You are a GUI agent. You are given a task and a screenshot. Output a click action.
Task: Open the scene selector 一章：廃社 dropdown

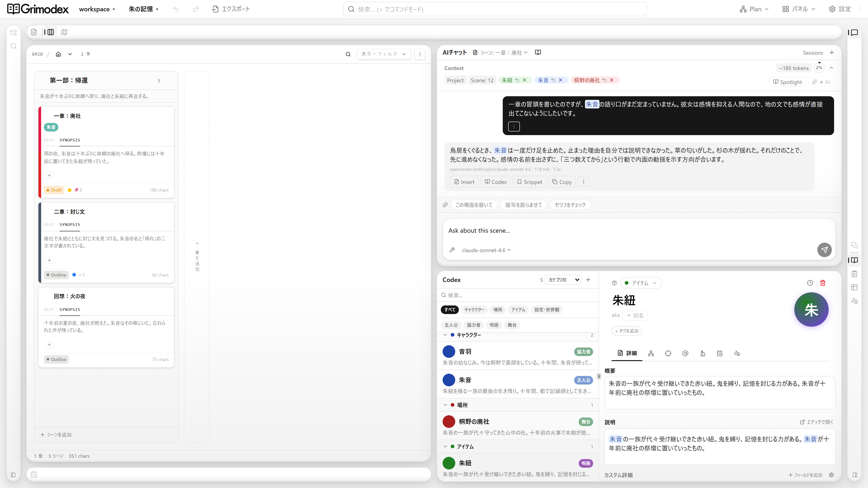coord(500,53)
